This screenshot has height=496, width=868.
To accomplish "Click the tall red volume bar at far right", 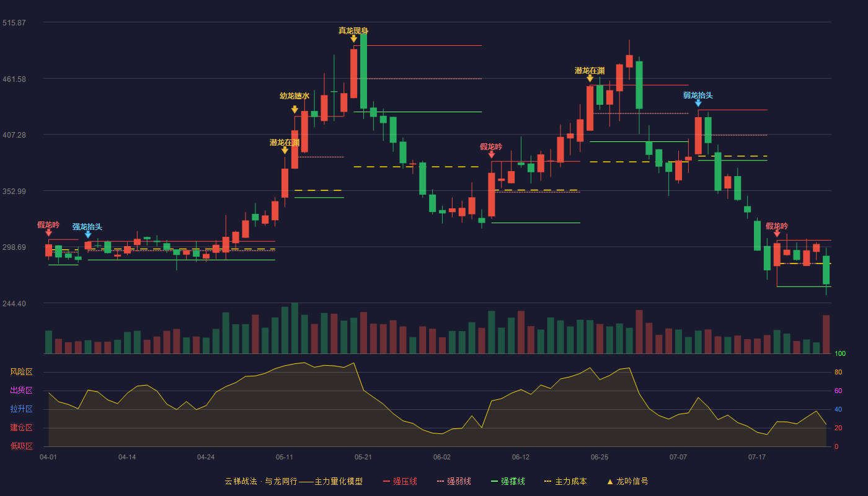I will [826, 334].
